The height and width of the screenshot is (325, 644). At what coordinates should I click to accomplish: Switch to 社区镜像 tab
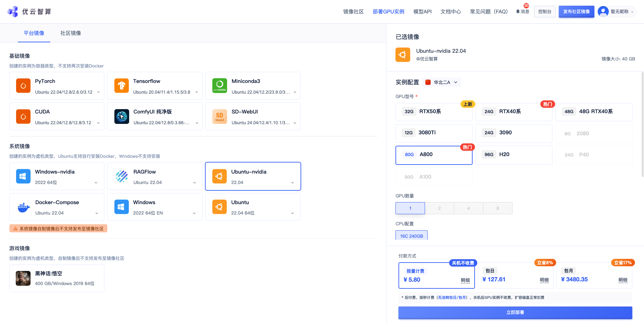71,33
